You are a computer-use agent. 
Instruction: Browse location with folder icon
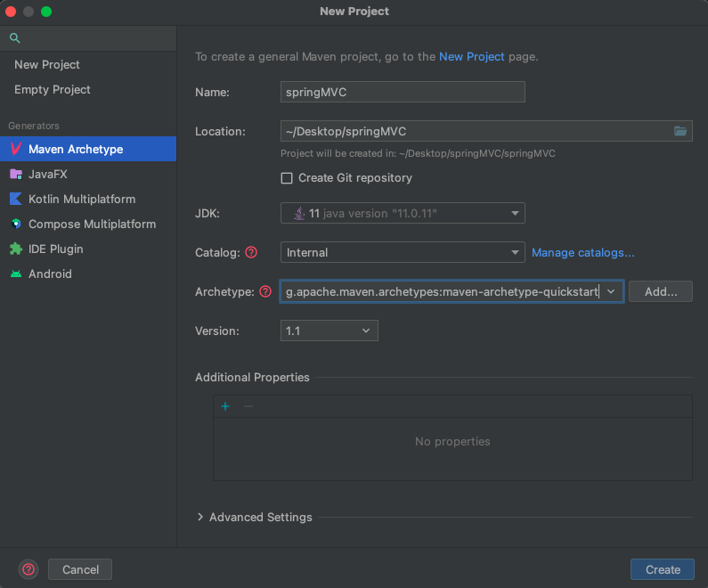[x=680, y=132]
